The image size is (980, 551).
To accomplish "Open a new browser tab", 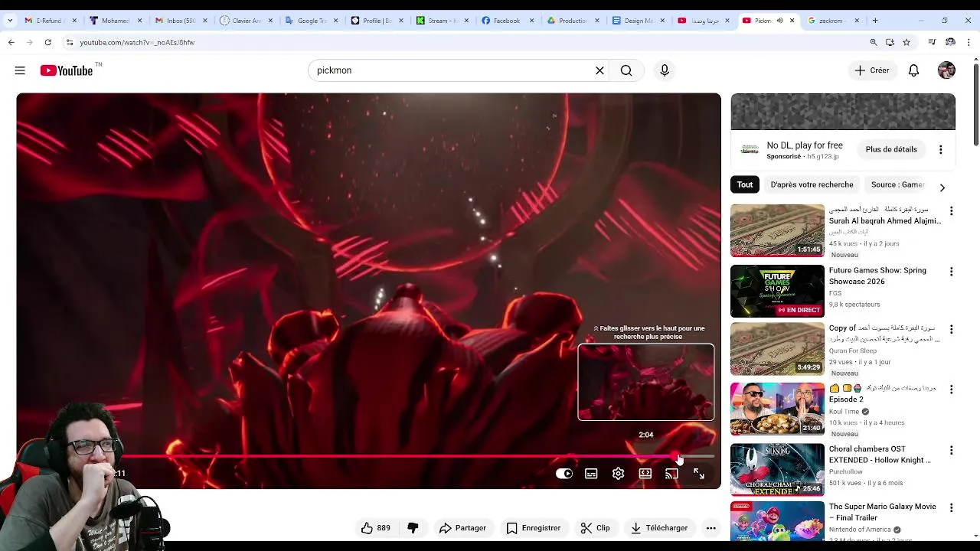I will [875, 21].
